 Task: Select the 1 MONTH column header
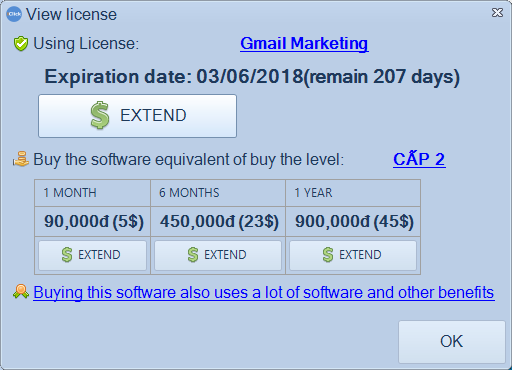click(x=93, y=193)
